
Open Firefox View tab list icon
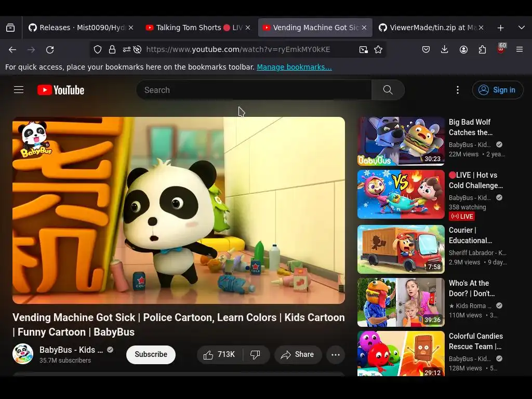(10, 28)
